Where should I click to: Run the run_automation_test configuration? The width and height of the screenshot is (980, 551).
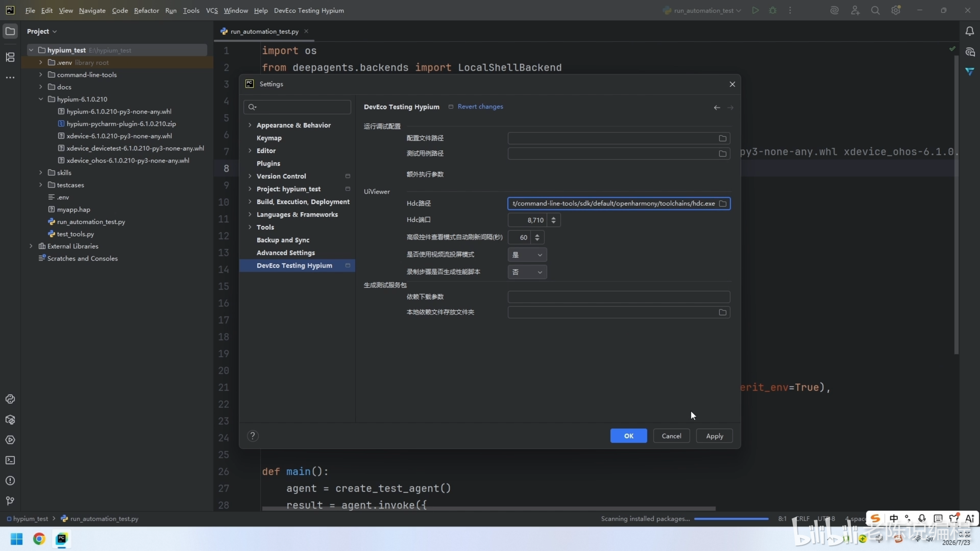tap(755, 10)
